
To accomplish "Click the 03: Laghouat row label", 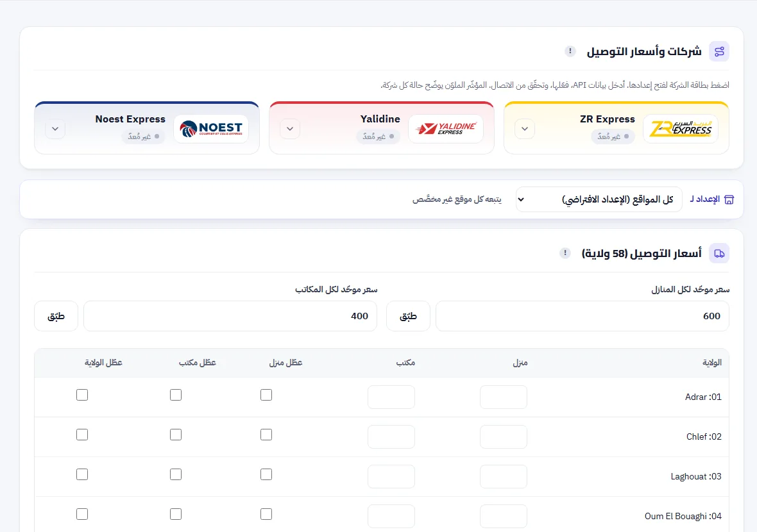I will coord(695,476).
